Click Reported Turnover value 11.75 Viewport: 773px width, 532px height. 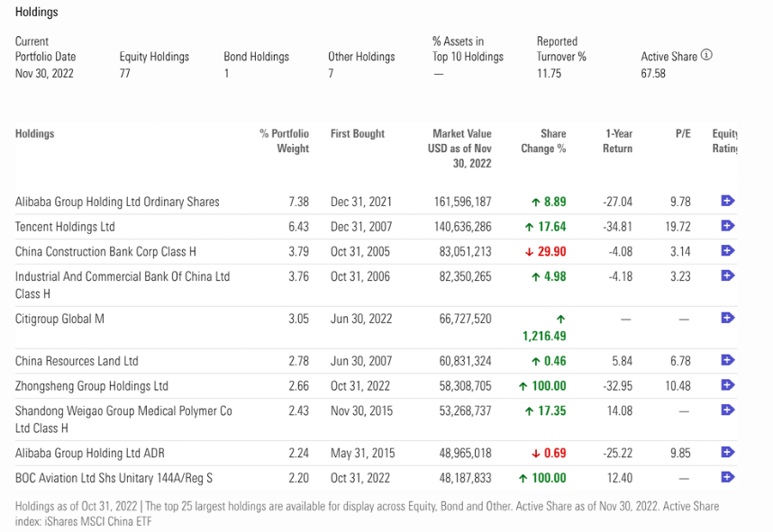click(x=549, y=74)
